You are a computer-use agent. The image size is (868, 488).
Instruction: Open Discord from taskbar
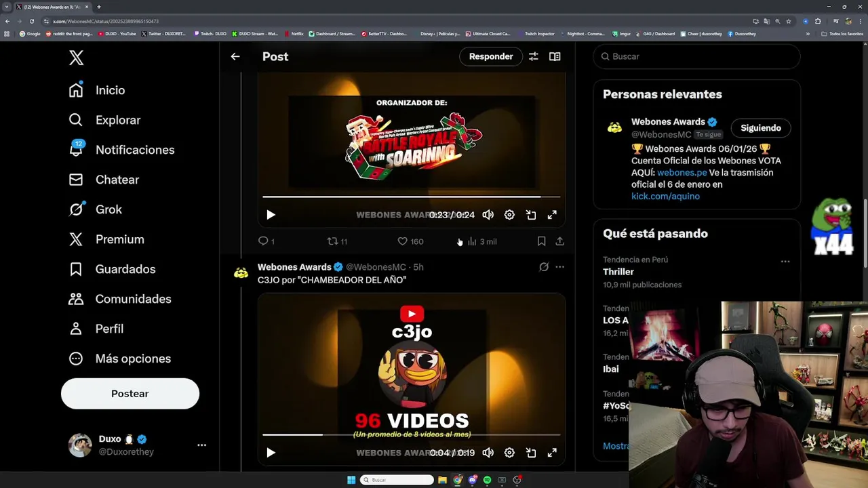pyautogui.click(x=473, y=480)
